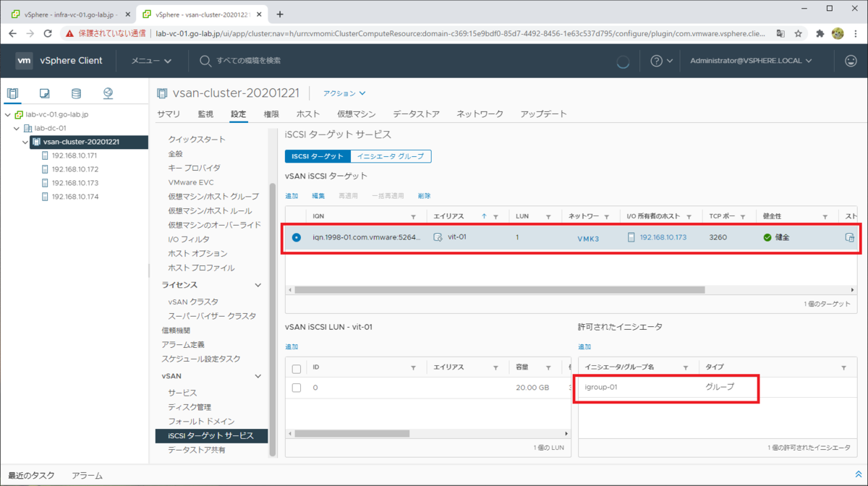The height and width of the screenshot is (486, 868).
Task: Open the アップデート tab
Action: tap(543, 114)
